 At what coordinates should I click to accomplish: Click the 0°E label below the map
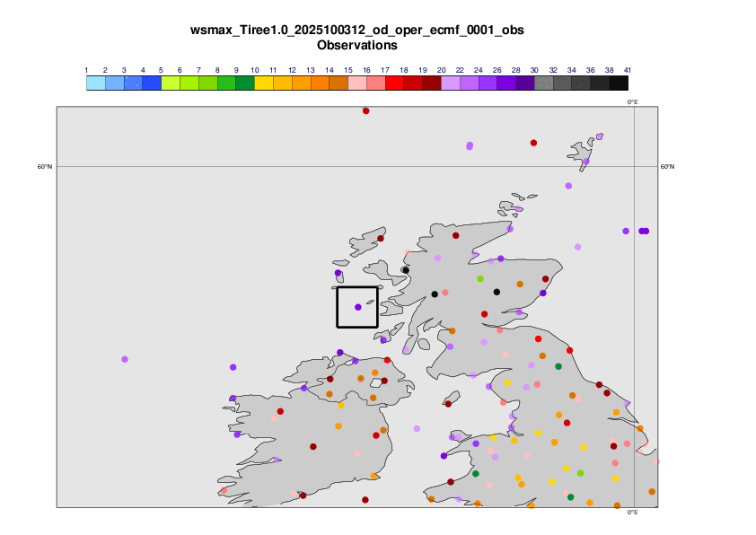pos(632,513)
